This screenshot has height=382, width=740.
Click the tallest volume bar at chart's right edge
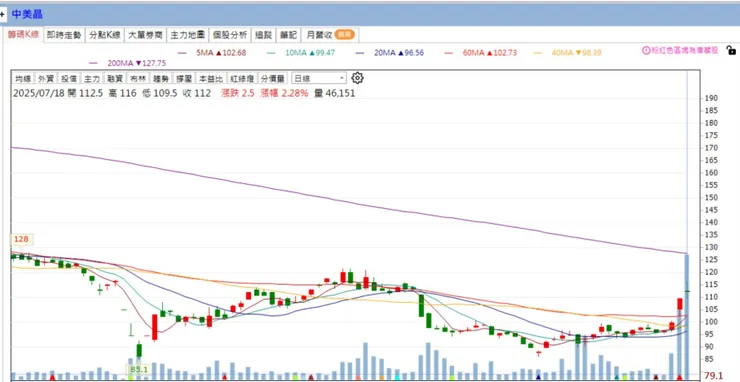coord(687,316)
